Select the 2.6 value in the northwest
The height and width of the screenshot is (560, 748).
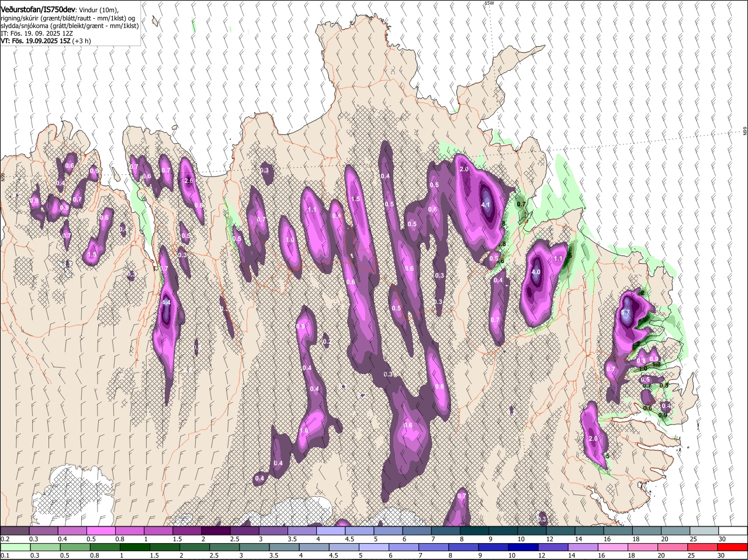189,181
